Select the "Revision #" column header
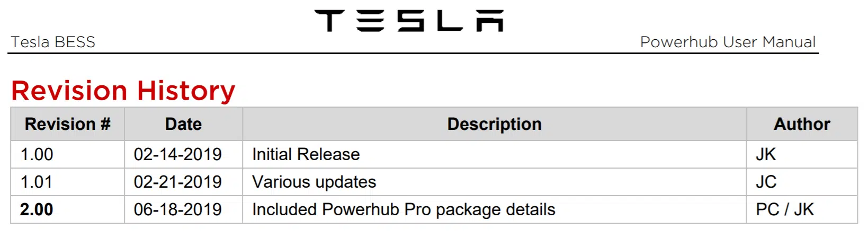Image resolution: width=868 pixels, height=237 pixels. coord(67,124)
